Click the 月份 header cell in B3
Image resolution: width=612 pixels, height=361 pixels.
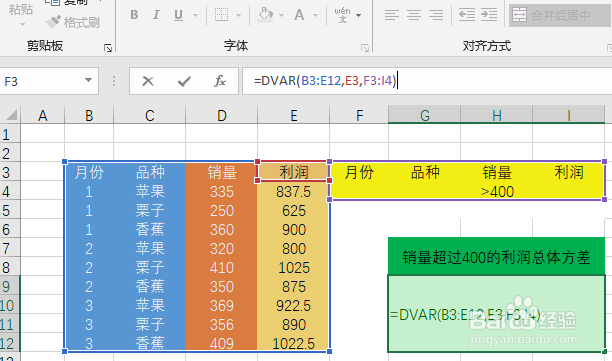89,172
